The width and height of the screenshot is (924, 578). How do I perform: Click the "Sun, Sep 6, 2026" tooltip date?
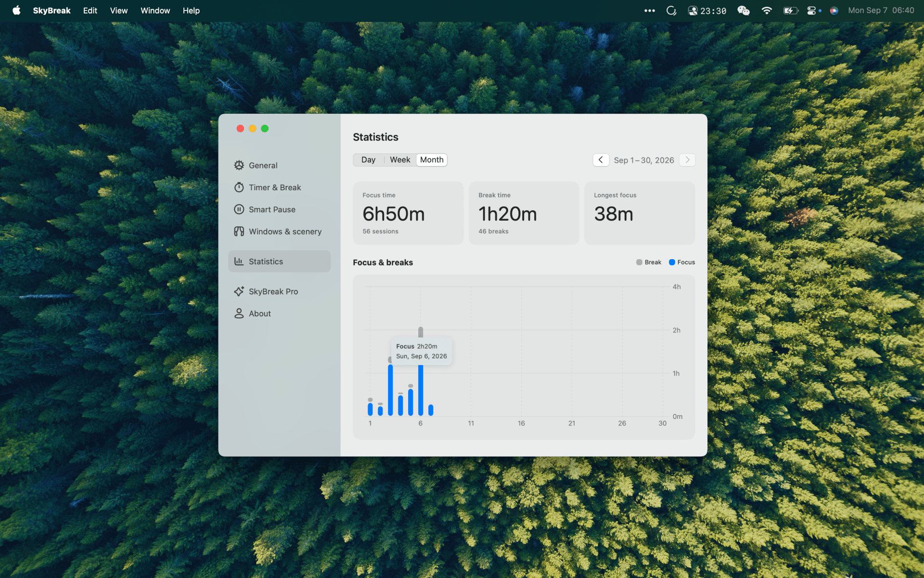point(422,356)
